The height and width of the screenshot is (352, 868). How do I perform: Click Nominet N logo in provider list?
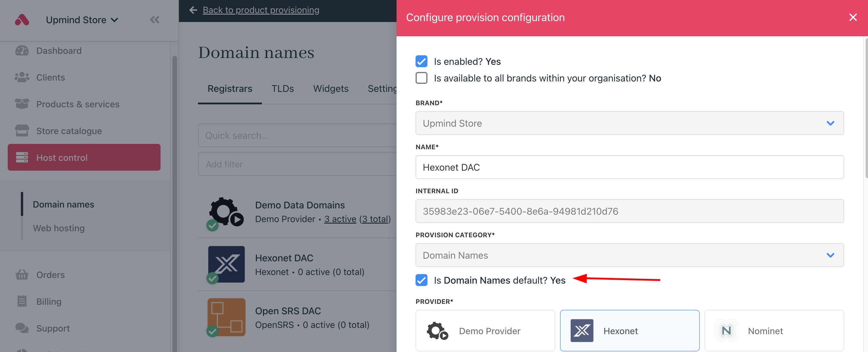(x=726, y=330)
